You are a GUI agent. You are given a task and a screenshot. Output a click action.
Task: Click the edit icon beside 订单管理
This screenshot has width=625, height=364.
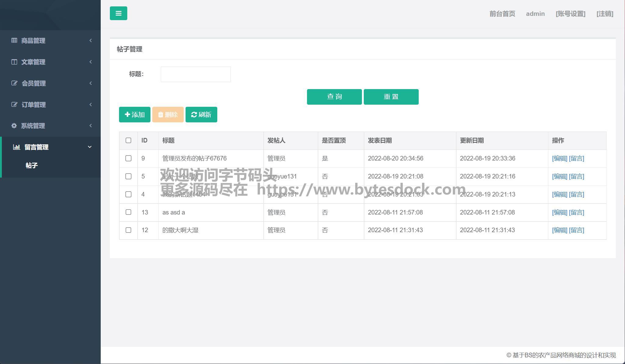coord(14,104)
